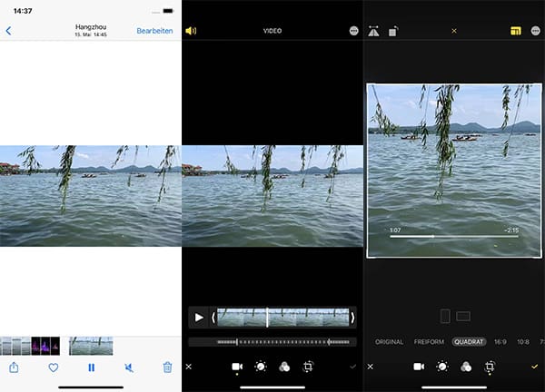Choose the 16:9 aspect ratio
The height and width of the screenshot is (392, 545).
tap(500, 342)
